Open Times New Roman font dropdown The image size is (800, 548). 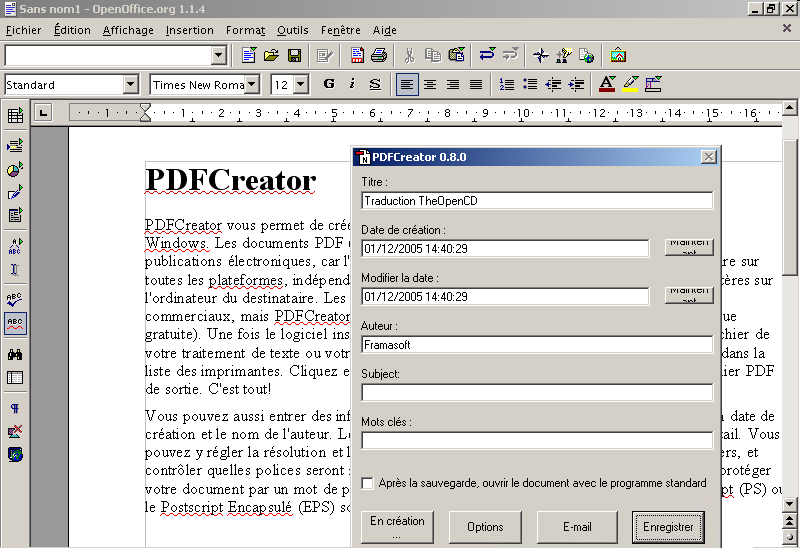[x=252, y=84]
